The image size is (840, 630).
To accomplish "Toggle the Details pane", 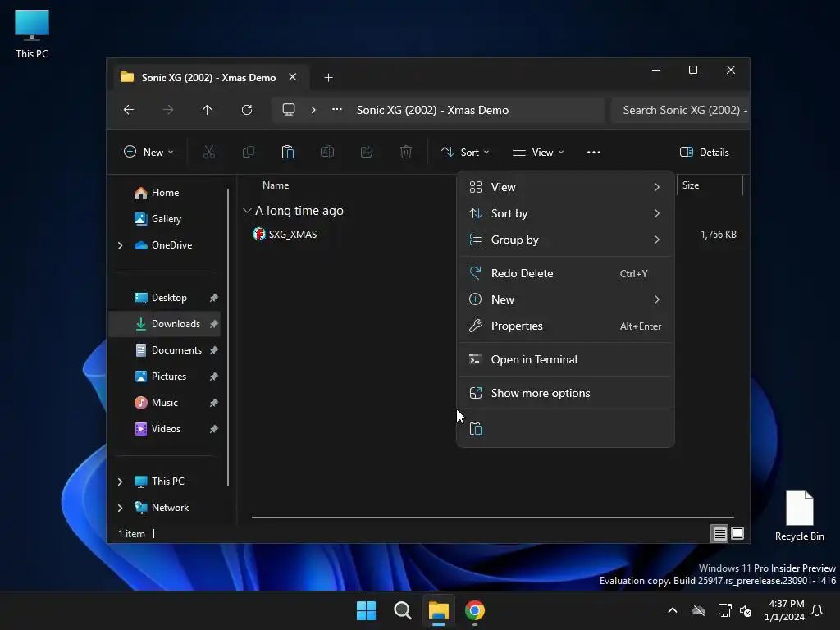I will 705,152.
